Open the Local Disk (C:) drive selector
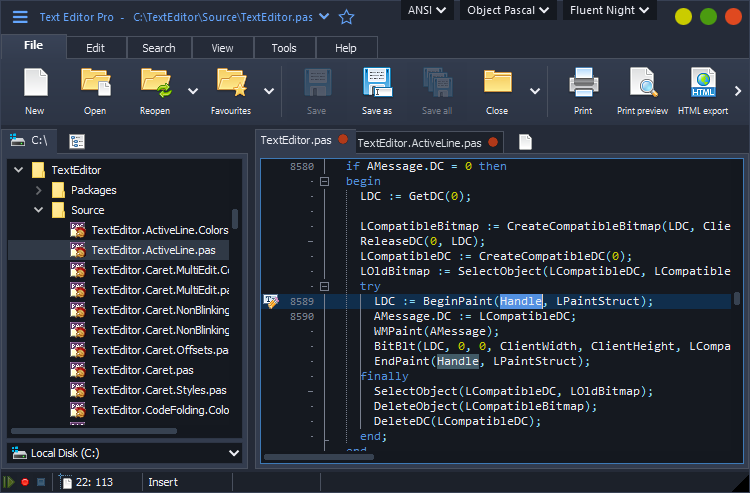This screenshot has width=750, height=493. coord(125,453)
